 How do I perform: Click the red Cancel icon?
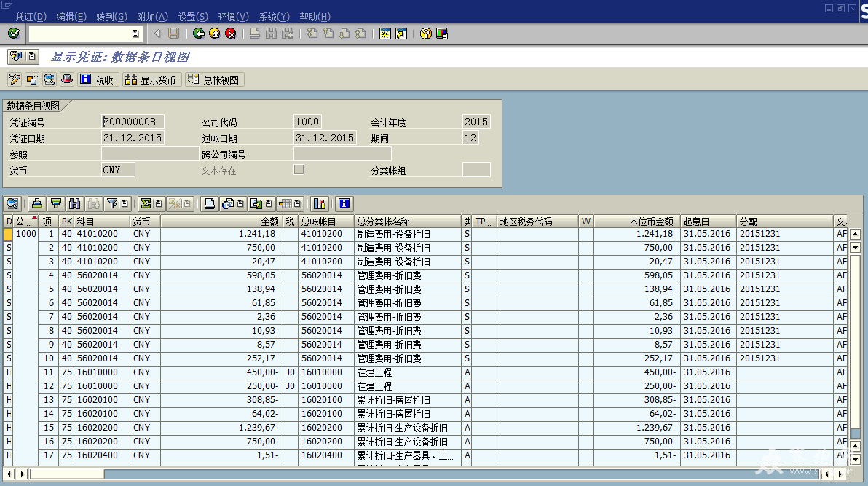point(231,34)
